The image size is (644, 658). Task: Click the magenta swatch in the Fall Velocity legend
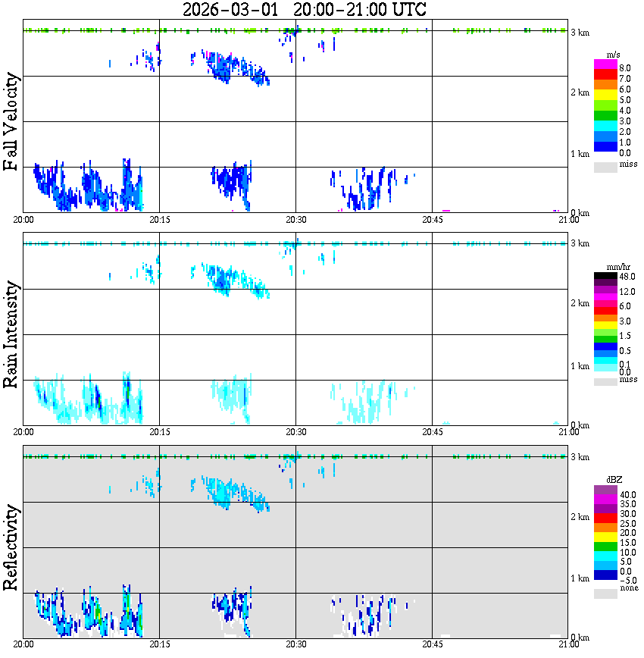pos(605,64)
